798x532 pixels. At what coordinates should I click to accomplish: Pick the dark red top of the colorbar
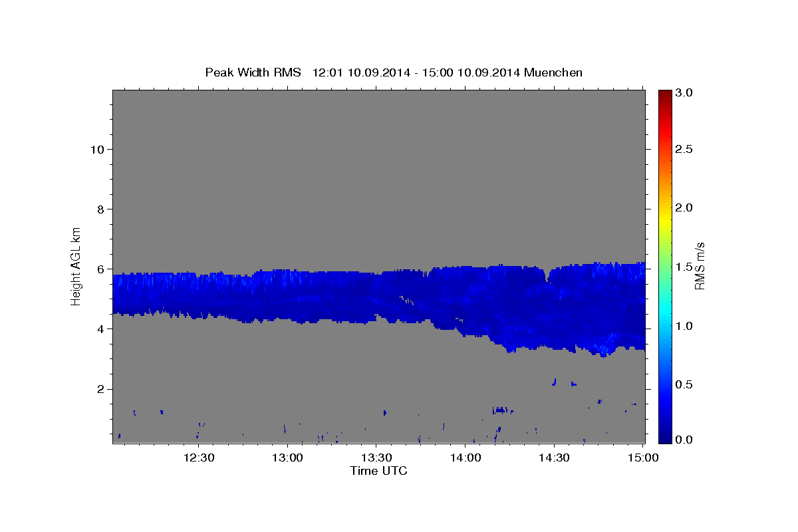coord(664,94)
